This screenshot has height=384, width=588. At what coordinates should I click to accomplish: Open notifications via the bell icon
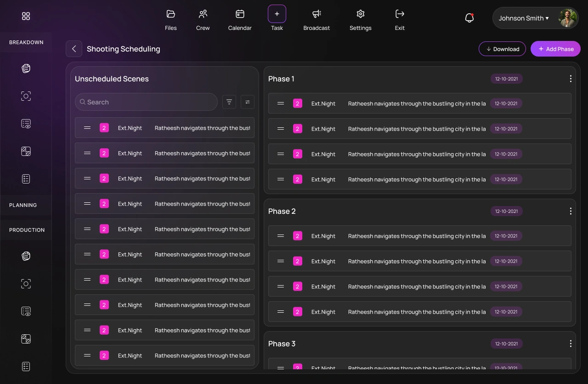pos(469,17)
